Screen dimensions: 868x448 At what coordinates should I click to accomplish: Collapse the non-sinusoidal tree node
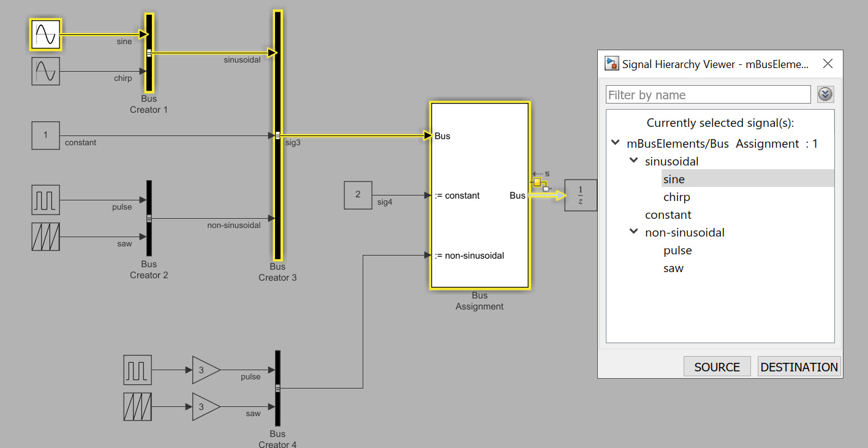pyautogui.click(x=633, y=232)
